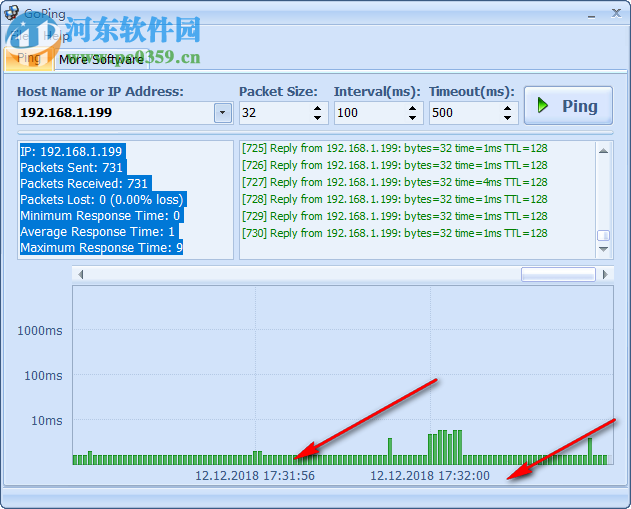
Task: Increase Timeout with up arrow
Action: coord(507,108)
